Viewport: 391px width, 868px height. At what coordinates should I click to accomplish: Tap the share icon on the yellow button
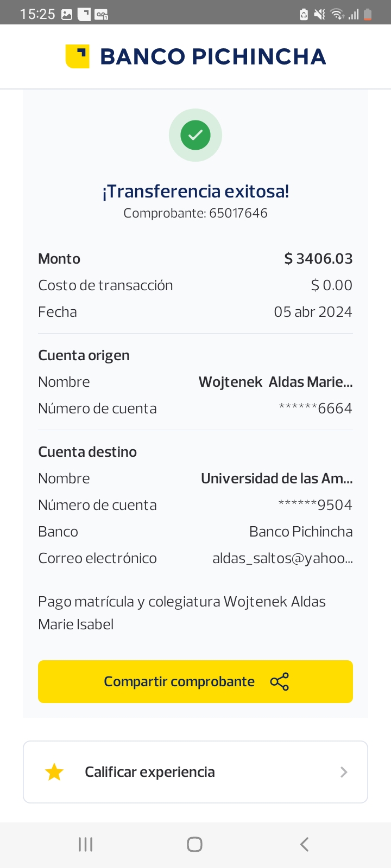[279, 681]
